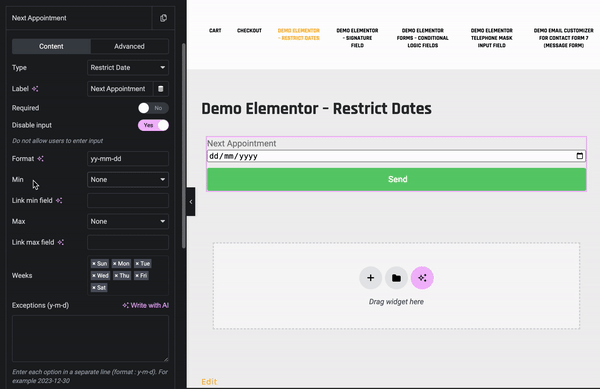600x389 pixels.
Task: Remove the Sun tag from Weeks
Action: 94,264
